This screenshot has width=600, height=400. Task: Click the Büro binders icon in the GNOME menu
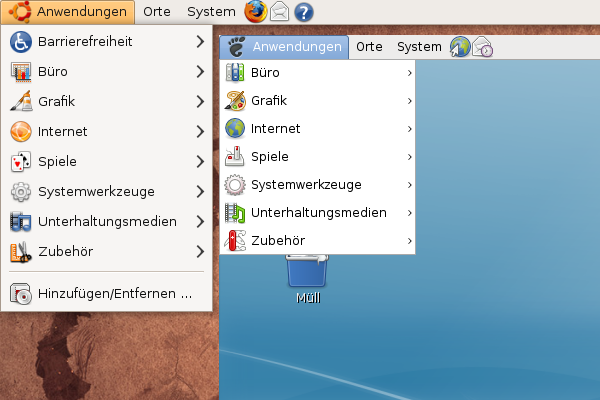235,73
